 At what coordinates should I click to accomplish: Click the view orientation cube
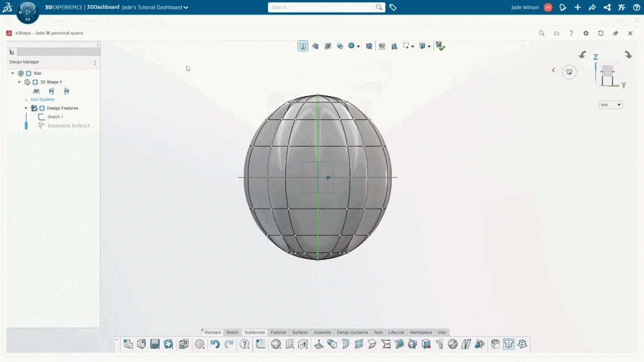point(608,74)
